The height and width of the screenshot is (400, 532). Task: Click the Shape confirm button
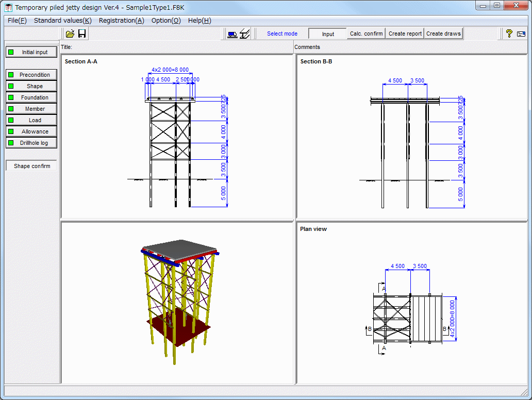32,166
